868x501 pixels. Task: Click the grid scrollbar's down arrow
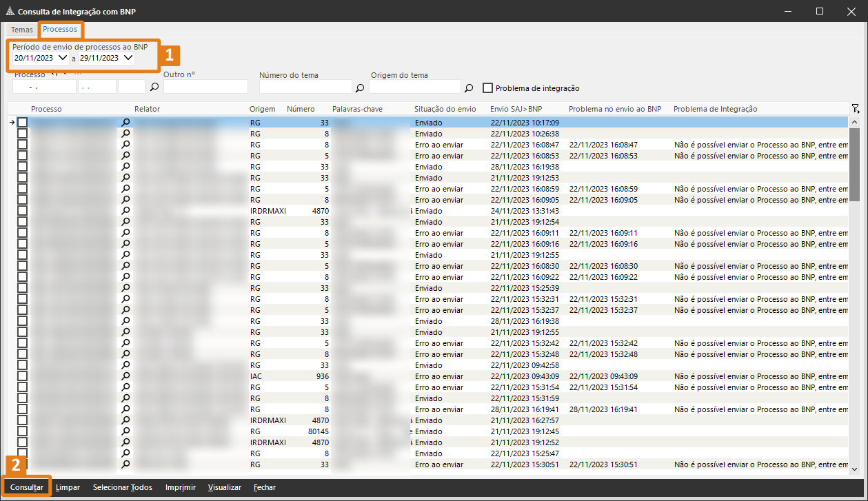click(855, 469)
